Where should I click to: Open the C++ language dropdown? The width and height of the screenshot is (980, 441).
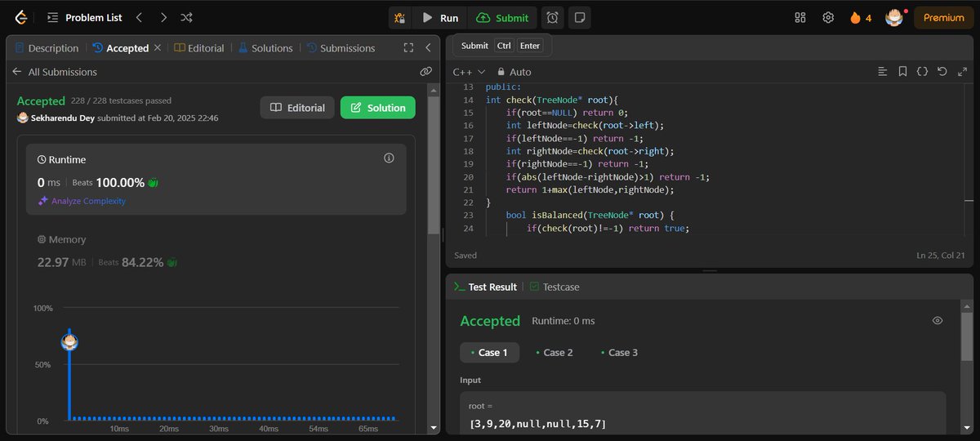pyautogui.click(x=469, y=72)
